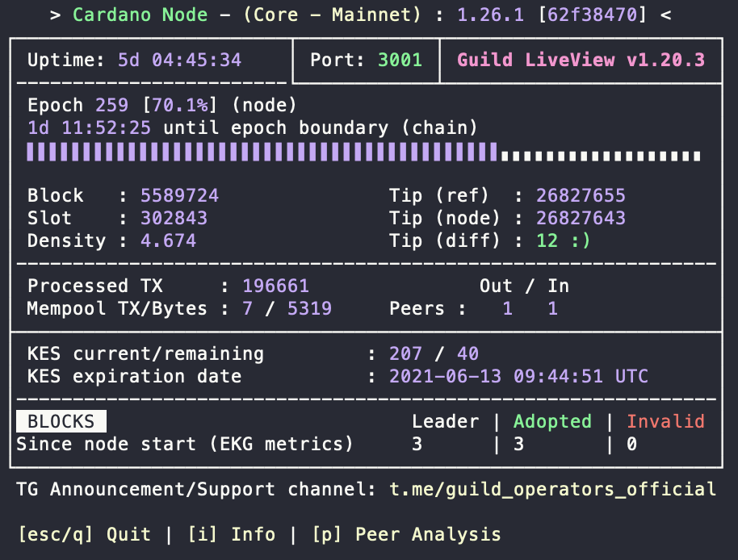The height and width of the screenshot is (560, 738).
Task: Click the TG Announcement/Support channel label
Action: click(195, 490)
